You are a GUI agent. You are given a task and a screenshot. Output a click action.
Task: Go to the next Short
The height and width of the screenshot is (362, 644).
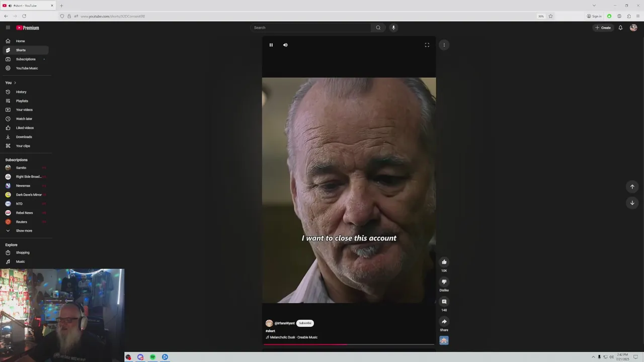(x=632, y=203)
